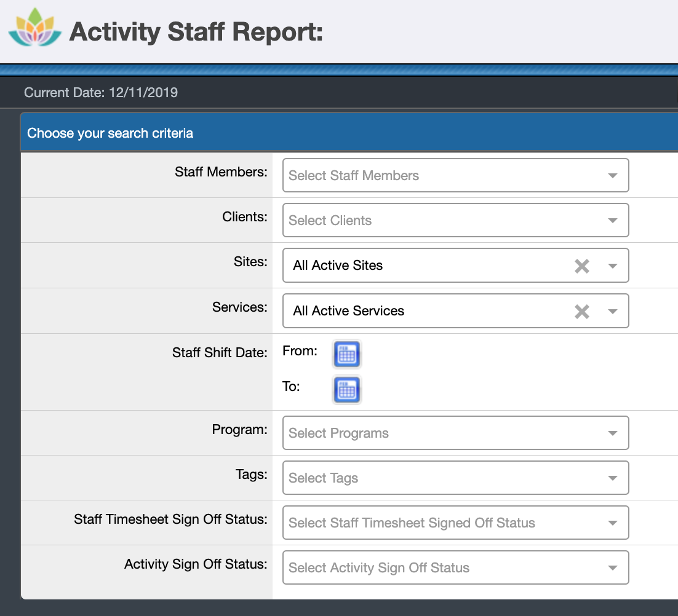Open the Select Programs dropdown
The image size is (678, 616).
coord(431,433)
